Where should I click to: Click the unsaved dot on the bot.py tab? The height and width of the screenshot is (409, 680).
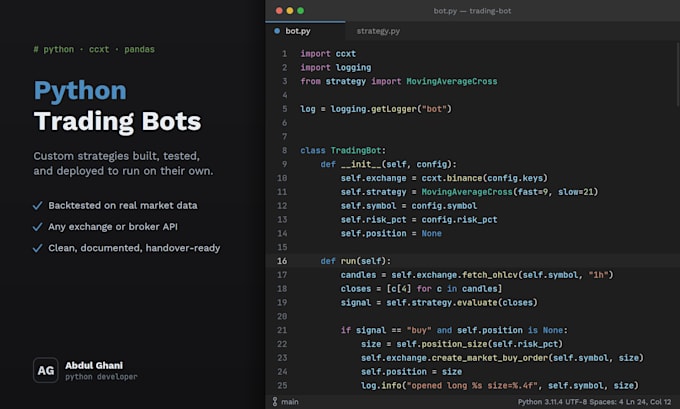point(277,31)
